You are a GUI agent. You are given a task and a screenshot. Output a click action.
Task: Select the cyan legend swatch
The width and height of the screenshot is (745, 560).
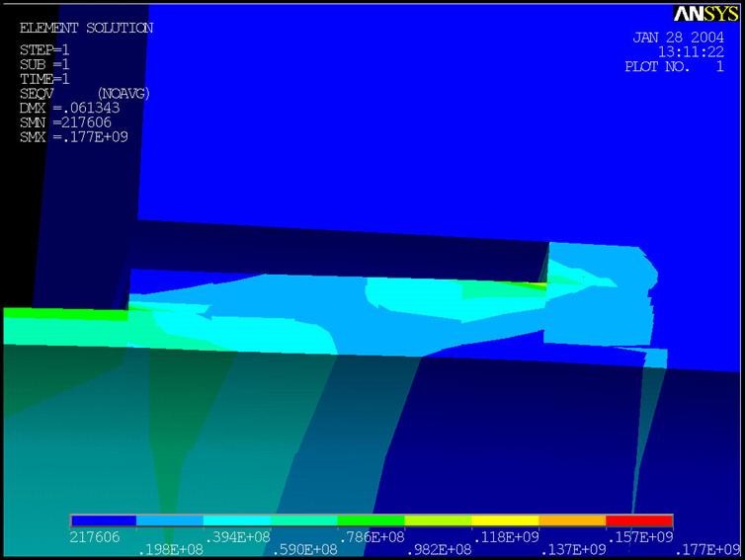[x=237, y=520]
